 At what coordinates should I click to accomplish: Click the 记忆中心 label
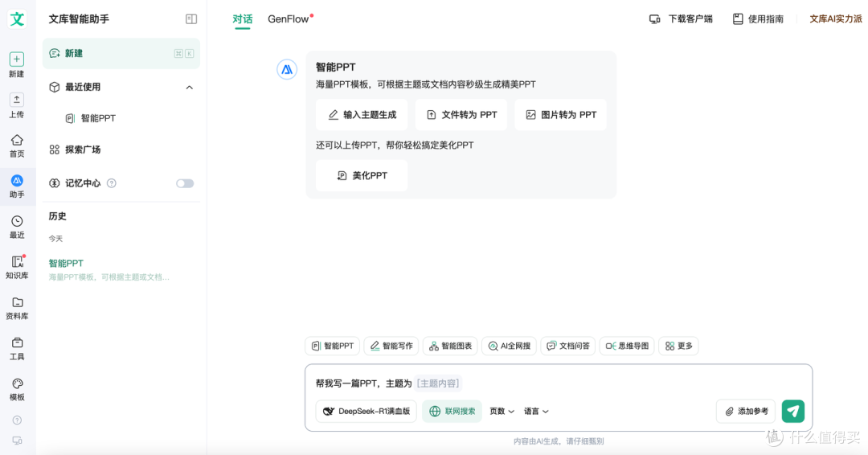point(83,183)
